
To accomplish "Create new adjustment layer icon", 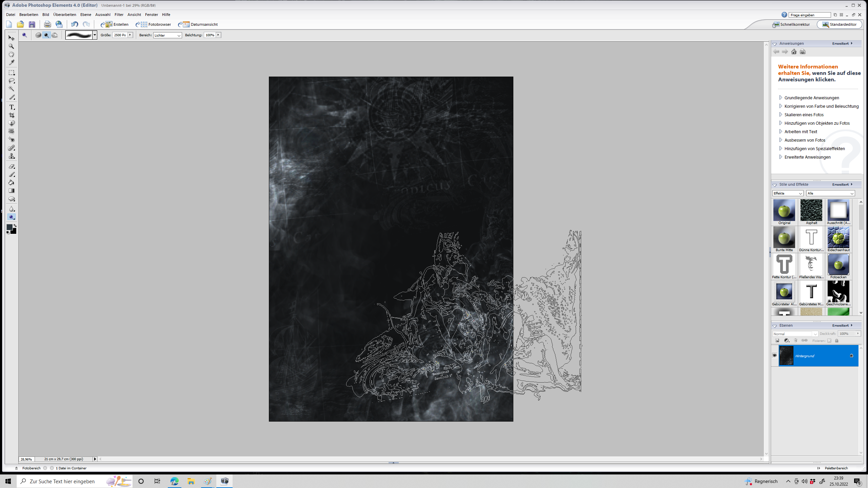I will (787, 341).
